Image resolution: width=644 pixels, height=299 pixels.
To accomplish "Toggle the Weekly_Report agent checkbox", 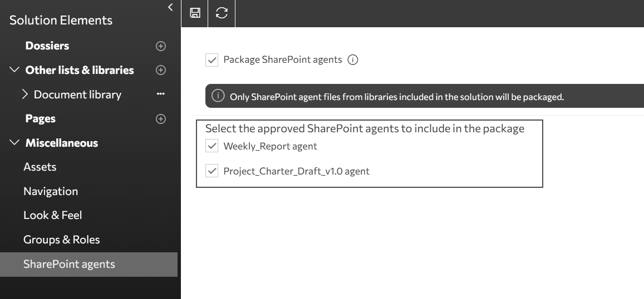I will [x=212, y=146].
